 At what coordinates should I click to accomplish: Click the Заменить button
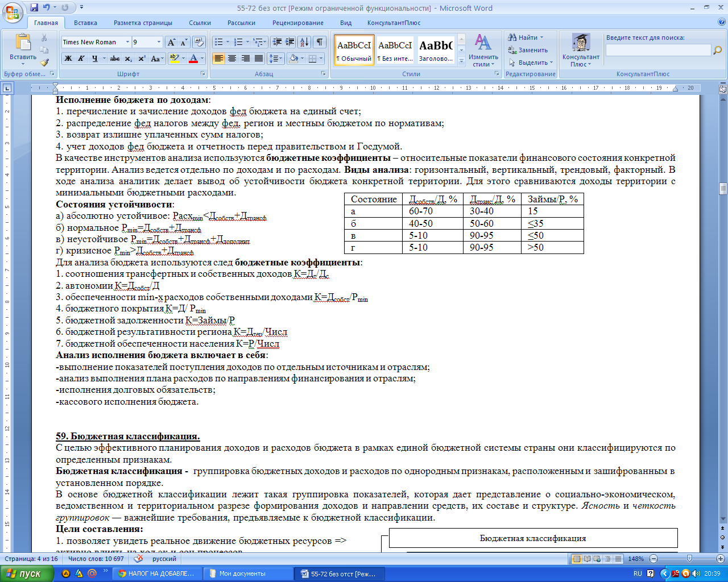coord(528,50)
